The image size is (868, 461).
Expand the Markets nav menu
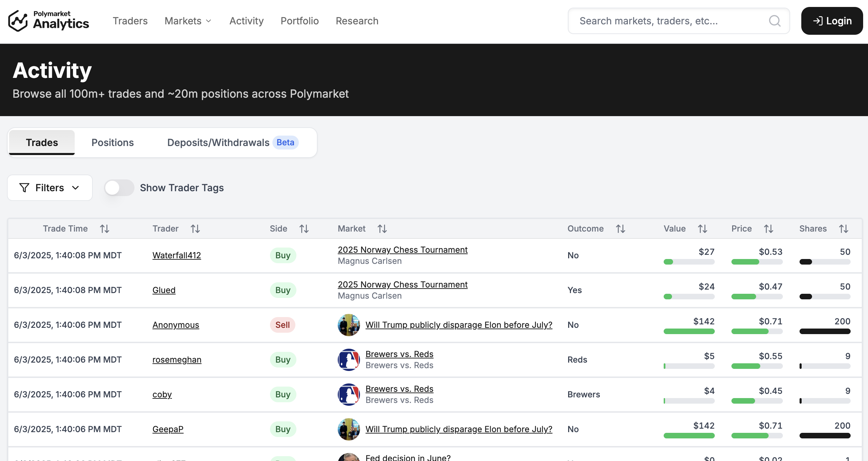(188, 21)
